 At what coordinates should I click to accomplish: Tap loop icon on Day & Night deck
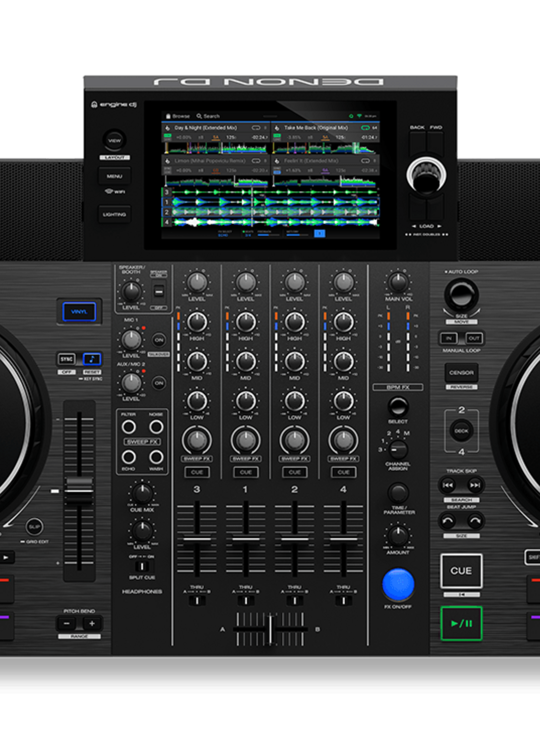pyautogui.click(x=256, y=128)
